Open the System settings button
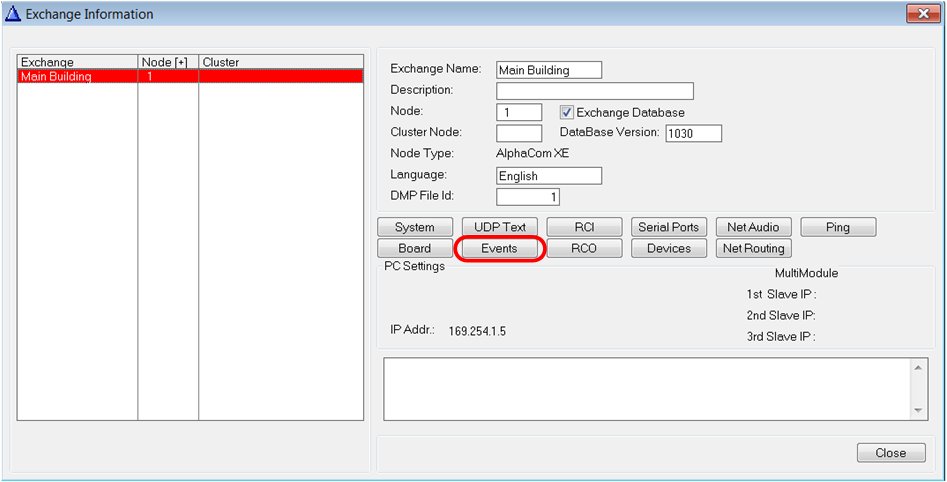The height and width of the screenshot is (482, 947). tap(414, 227)
